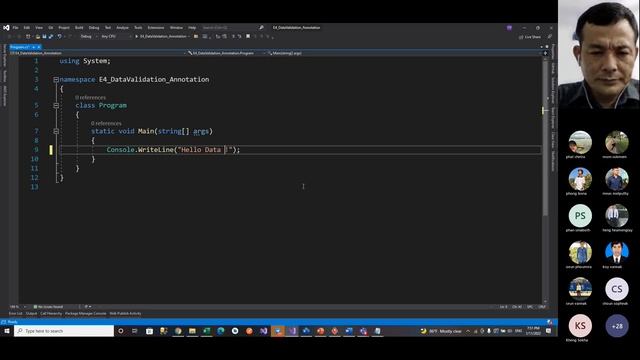
Task: Click the presenter video thumbnail
Action: 599,54
